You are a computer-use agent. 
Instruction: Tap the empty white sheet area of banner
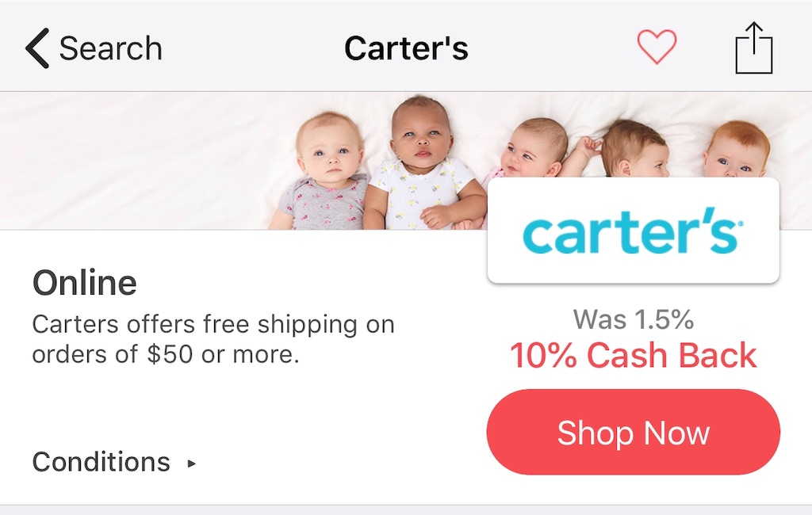[x=135, y=161]
